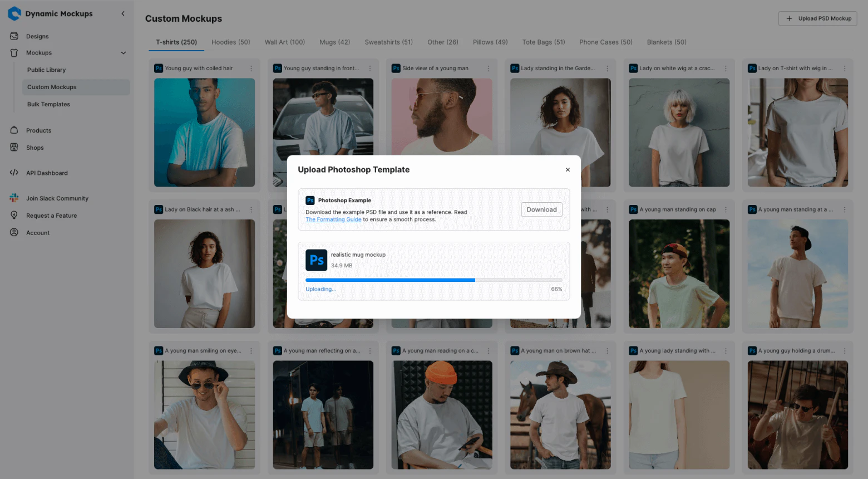Click the Upload PSD Mockup button
The height and width of the screenshot is (479, 868).
(x=817, y=18)
